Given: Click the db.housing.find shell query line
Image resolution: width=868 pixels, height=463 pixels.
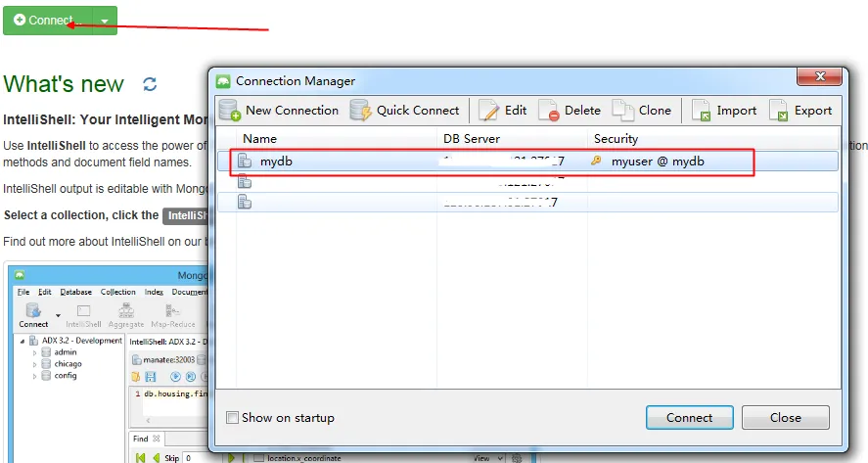Looking at the screenshot, I should [x=175, y=394].
